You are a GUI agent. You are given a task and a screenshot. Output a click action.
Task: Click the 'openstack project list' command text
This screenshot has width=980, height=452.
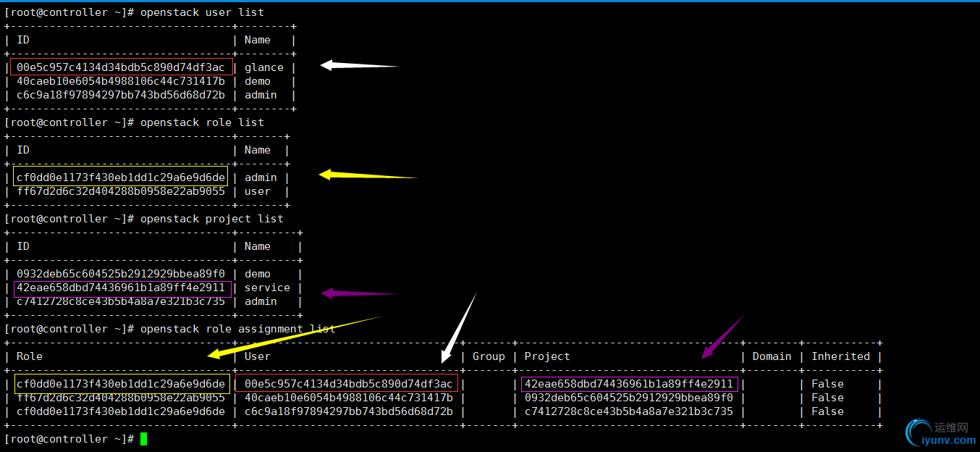point(212,219)
